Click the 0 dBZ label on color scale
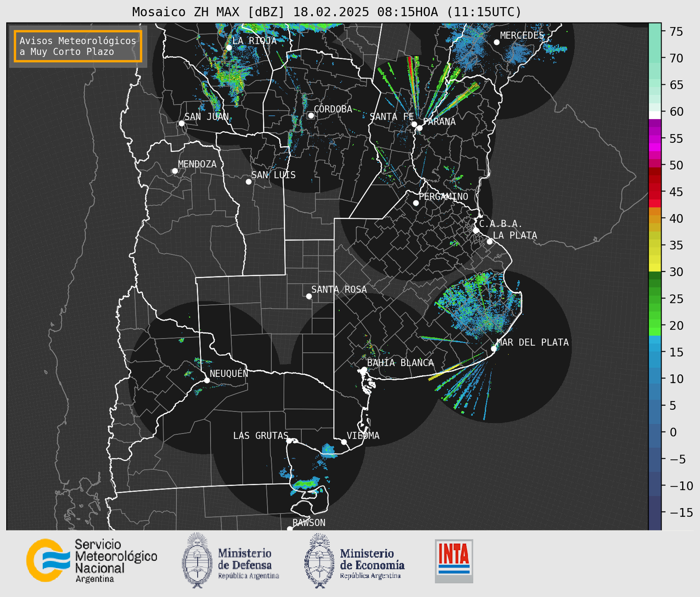 pos(673,432)
